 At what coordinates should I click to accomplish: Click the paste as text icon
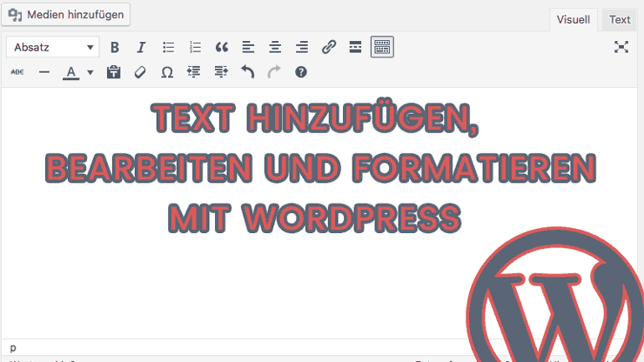pos(113,72)
